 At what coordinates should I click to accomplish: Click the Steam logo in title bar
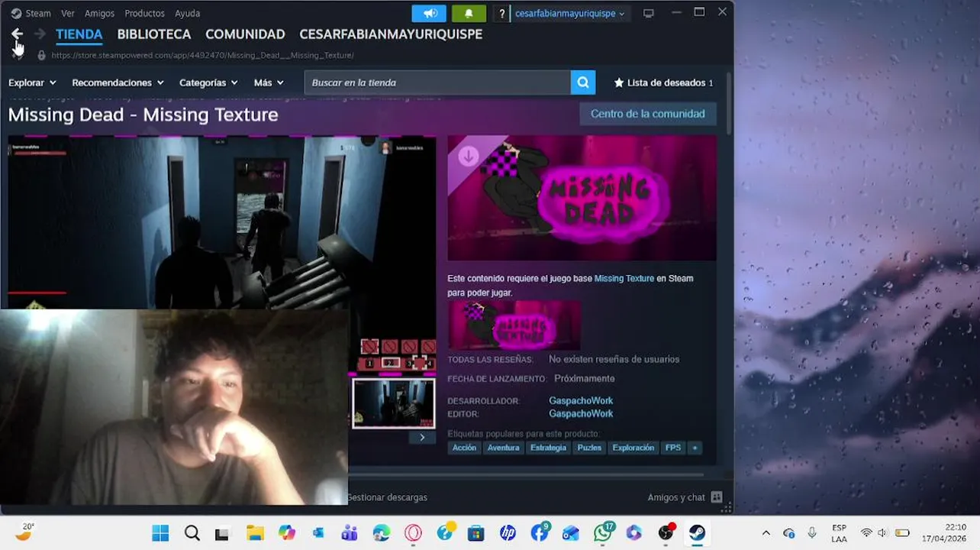[16, 13]
